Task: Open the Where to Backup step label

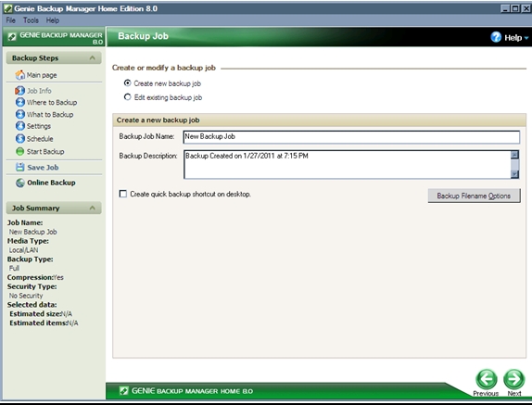Action: click(52, 103)
